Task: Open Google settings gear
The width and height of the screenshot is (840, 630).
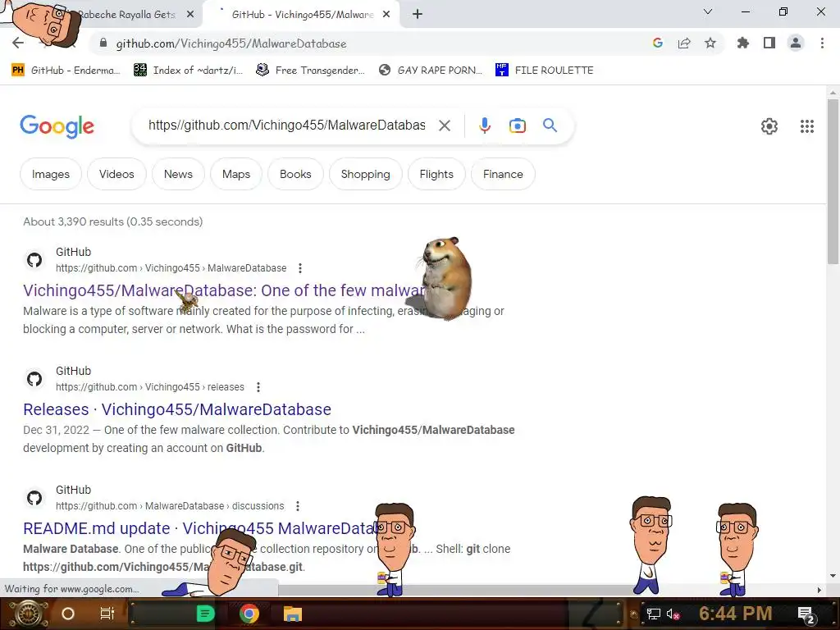Action: [x=769, y=126]
